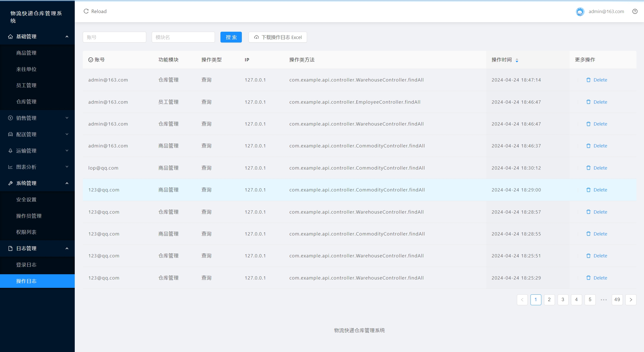Expand the 销售管理 sidebar menu
644x352 pixels.
(x=37, y=118)
